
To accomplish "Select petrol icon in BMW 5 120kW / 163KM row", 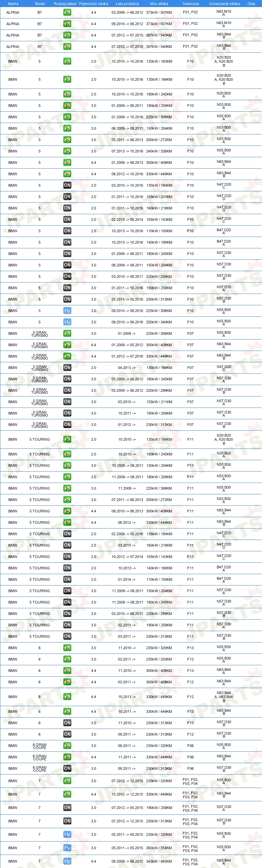I will [x=67, y=61].
